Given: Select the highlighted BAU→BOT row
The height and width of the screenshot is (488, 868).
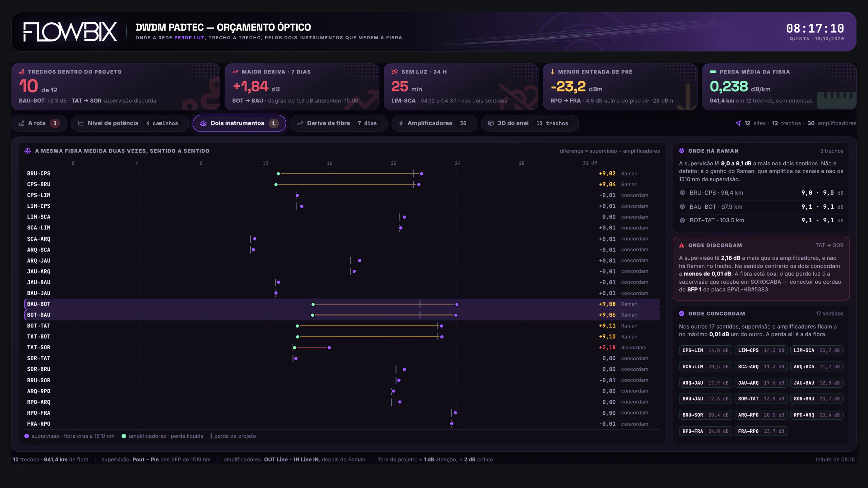Looking at the screenshot, I should tap(342, 304).
